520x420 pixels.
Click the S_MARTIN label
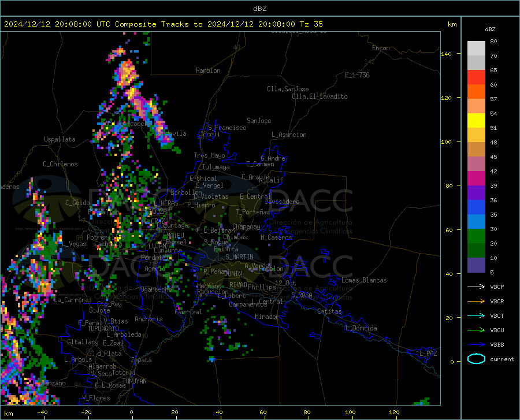pyautogui.click(x=239, y=257)
